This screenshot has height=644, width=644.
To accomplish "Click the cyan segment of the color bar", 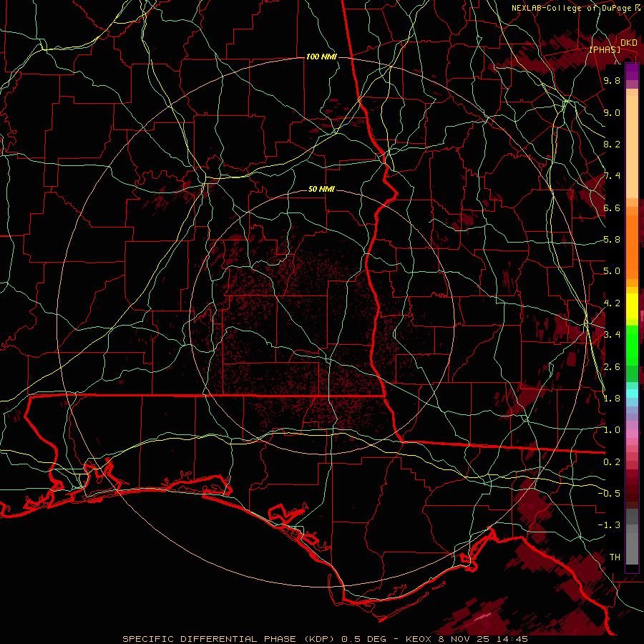I will tap(632, 393).
